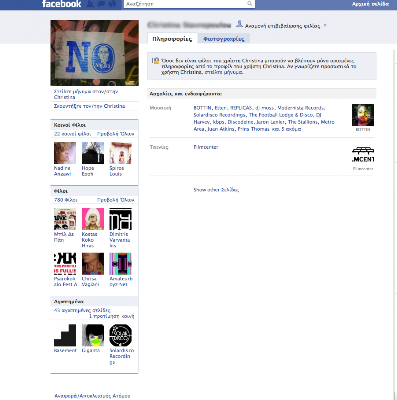Open Kostas Koko friend thumbnail
The image size is (397, 400).
(93, 219)
